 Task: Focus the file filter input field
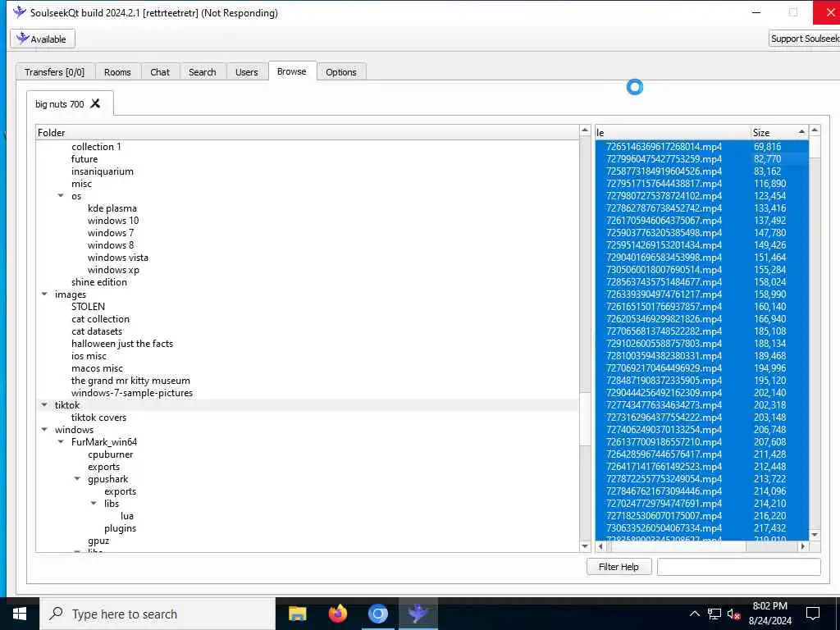tap(739, 567)
